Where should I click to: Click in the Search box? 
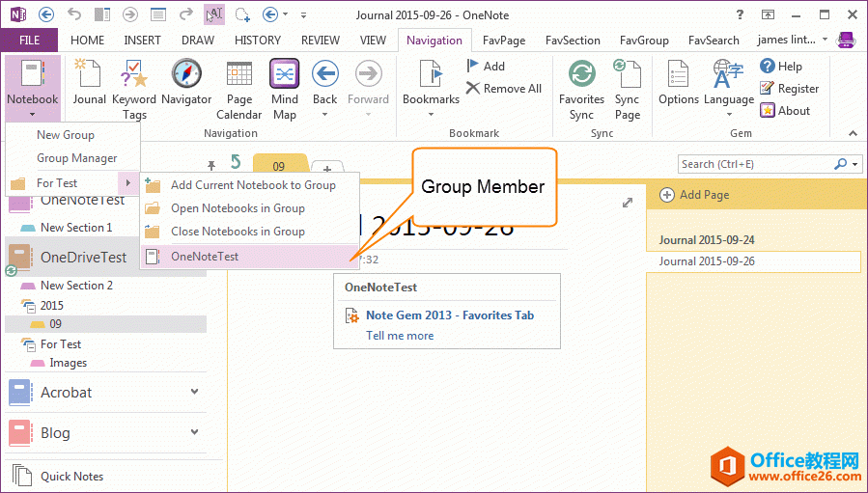[753, 164]
